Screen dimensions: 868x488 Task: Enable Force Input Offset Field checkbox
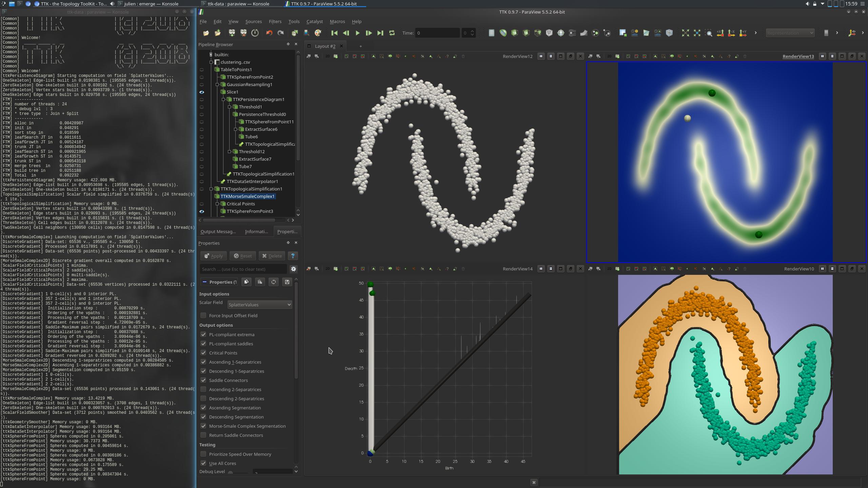(203, 316)
